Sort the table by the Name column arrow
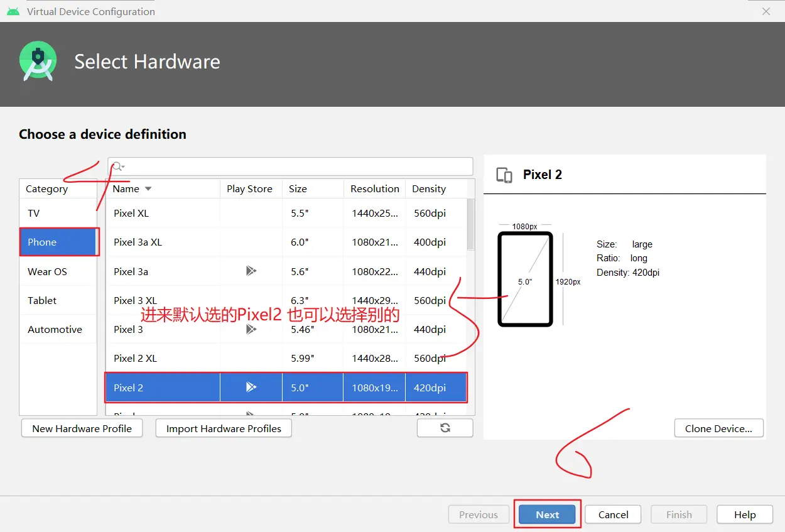This screenshot has width=785, height=532. click(148, 188)
